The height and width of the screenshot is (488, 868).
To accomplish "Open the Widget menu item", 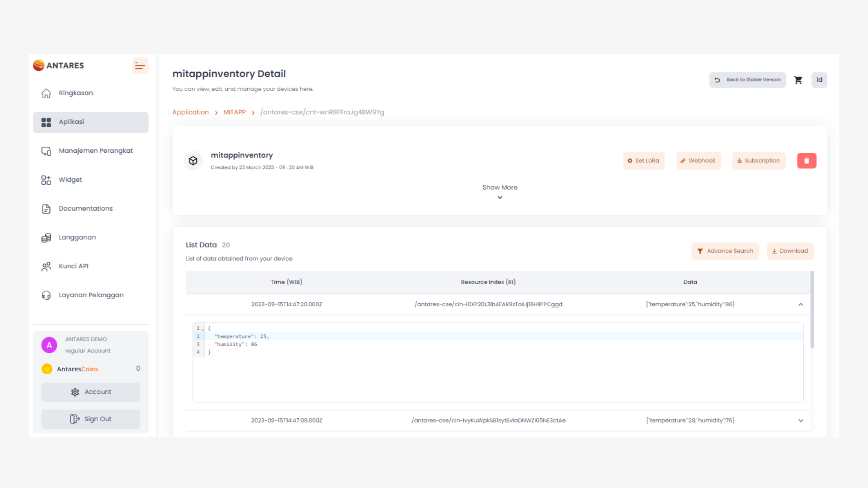I will pos(70,180).
